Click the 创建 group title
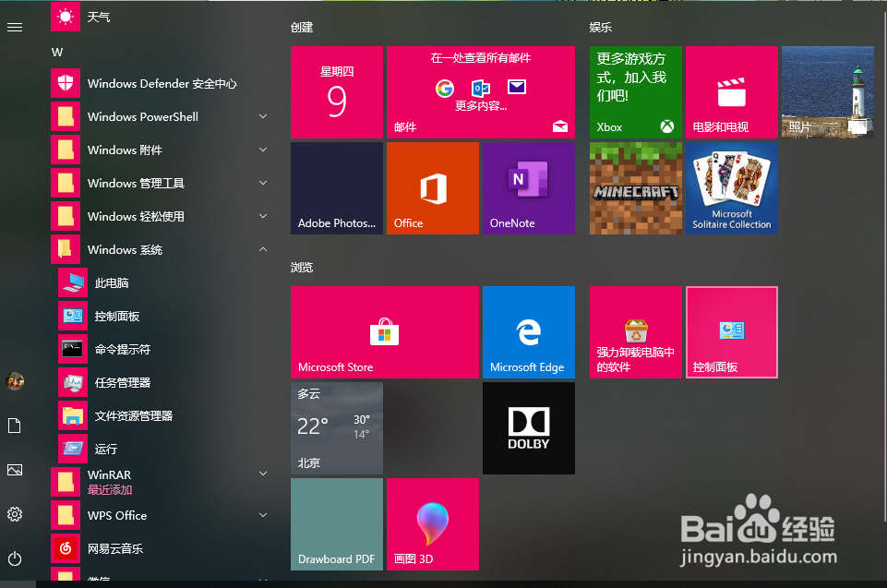Screen dimensions: 887x588 click(302, 27)
